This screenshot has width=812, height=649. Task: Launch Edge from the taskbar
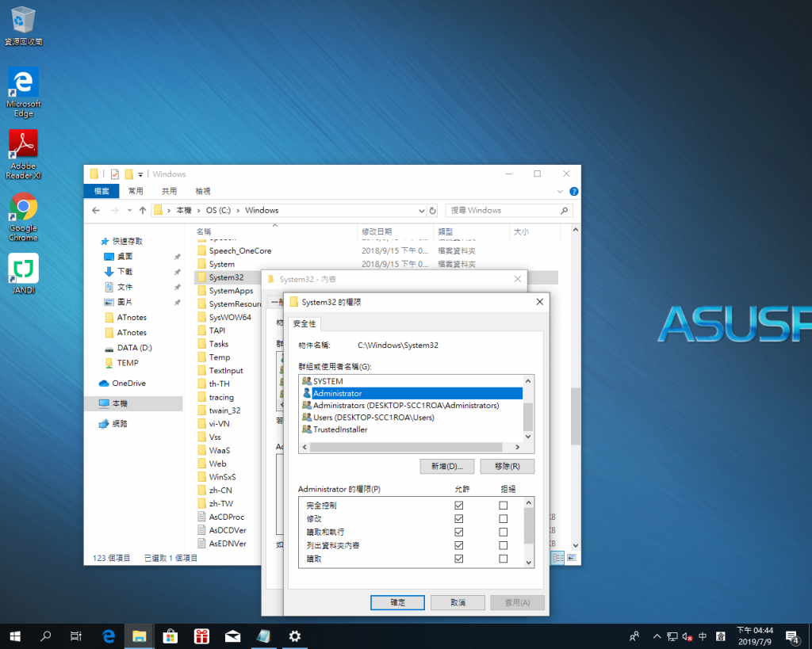[108, 636]
